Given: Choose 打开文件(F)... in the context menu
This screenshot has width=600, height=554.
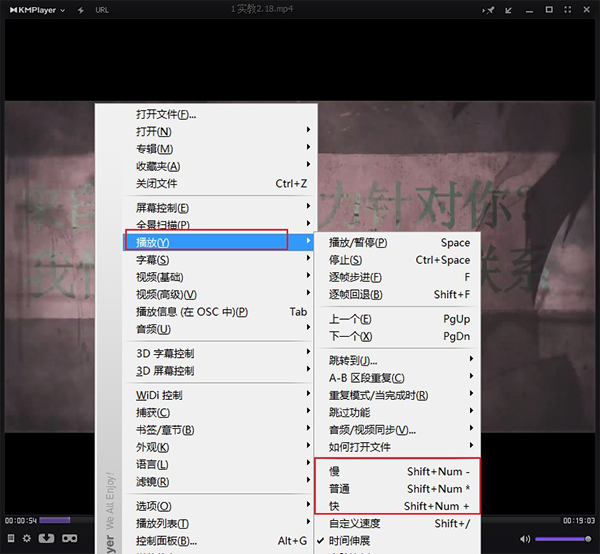Looking at the screenshot, I should click(166, 114).
